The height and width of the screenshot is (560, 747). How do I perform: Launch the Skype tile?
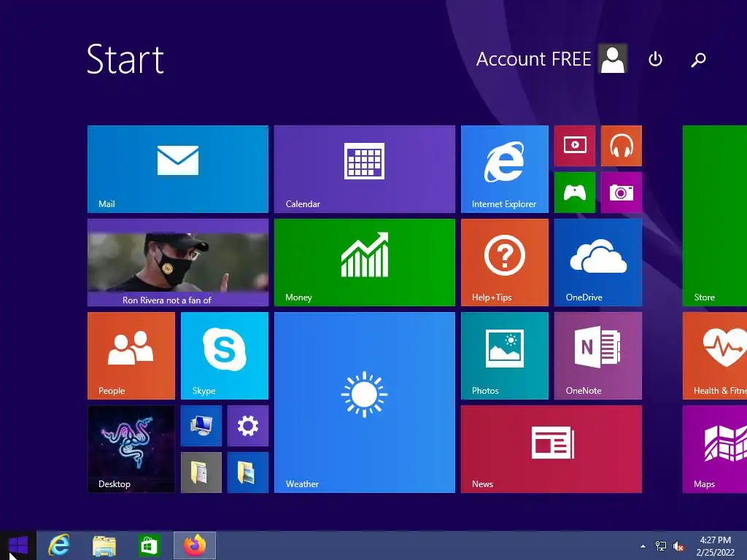point(225,356)
